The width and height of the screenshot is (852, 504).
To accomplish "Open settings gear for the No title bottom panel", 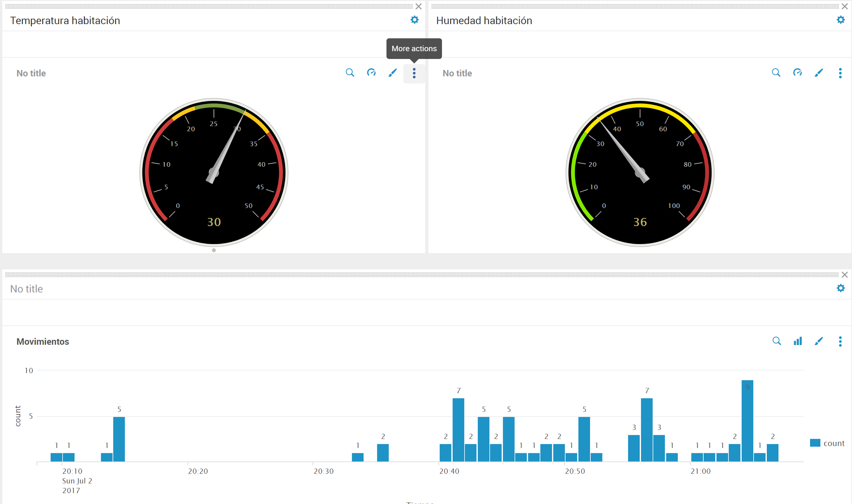I will [x=841, y=288].
